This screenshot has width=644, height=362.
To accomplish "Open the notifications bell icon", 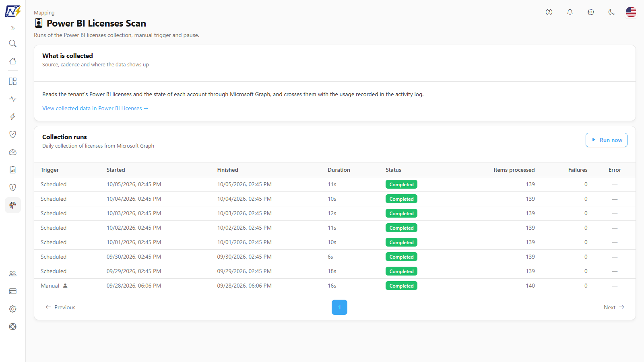I will 570,12.
